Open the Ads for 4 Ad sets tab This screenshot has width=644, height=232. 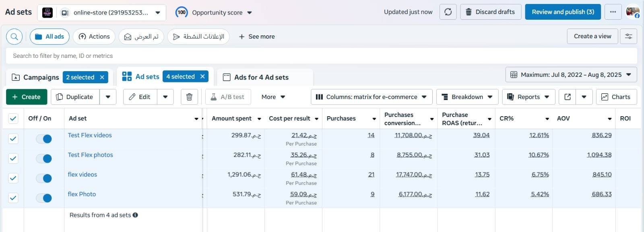coord(261,77)
